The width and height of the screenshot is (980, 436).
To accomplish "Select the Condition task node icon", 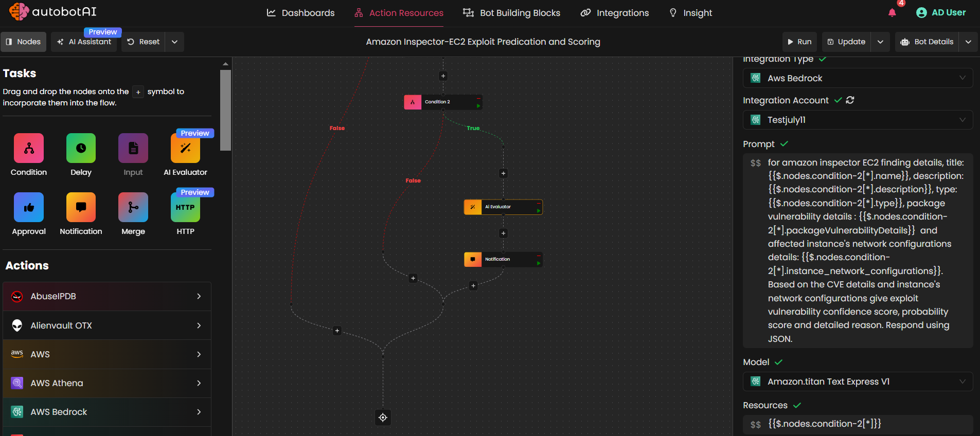I will (29, 148).
